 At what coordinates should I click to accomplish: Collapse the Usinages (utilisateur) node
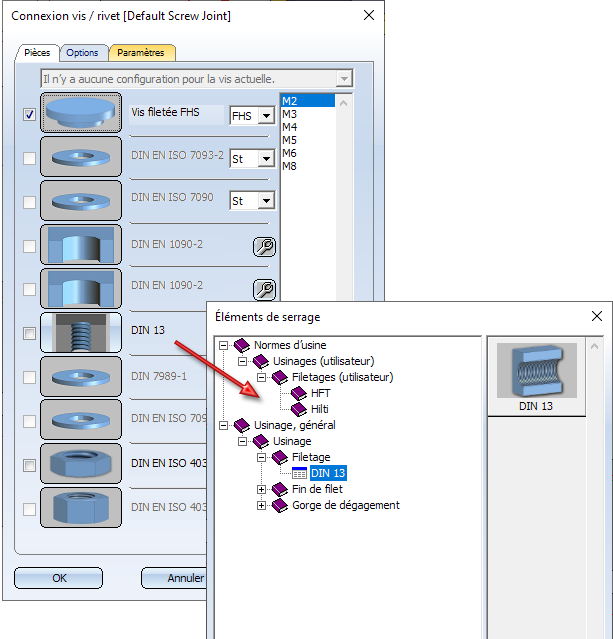click(x=243, y=361)
